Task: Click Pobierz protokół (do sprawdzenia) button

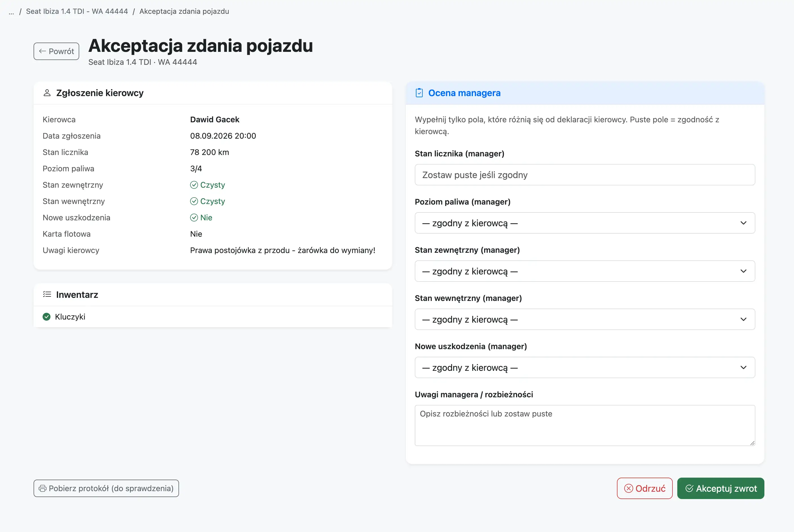Action: [106, 489]
